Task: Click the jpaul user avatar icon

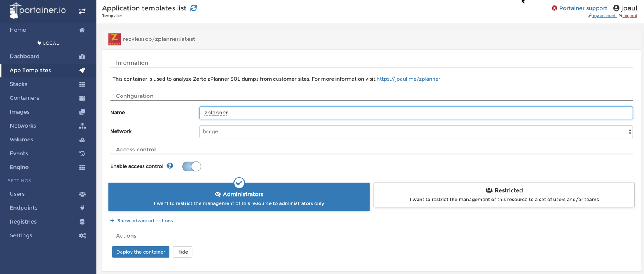Action: click(x=616, y=8)
